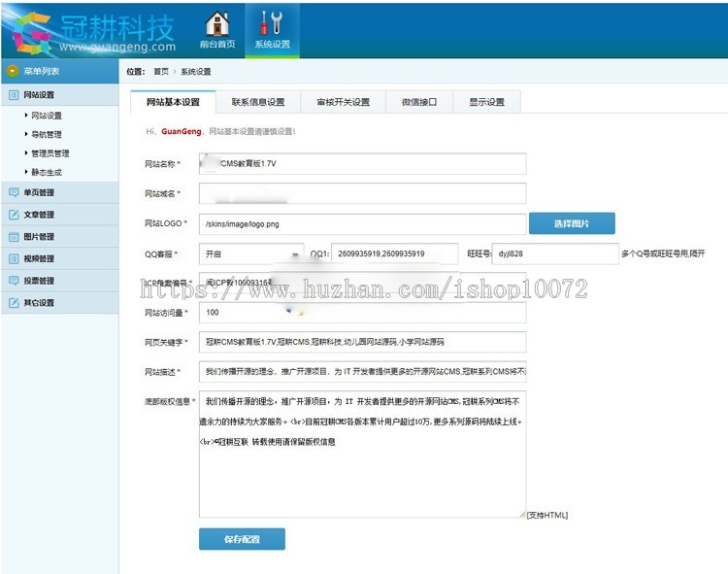728x574 pixels.
Task: Focus the 网站名称 input field
Action: (x=363, y=164)
